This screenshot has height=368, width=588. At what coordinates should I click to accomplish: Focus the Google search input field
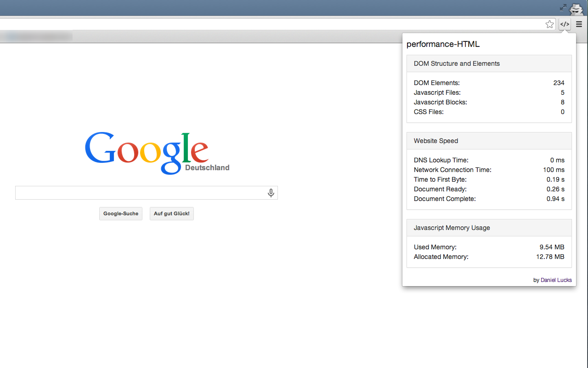(147, 193)
